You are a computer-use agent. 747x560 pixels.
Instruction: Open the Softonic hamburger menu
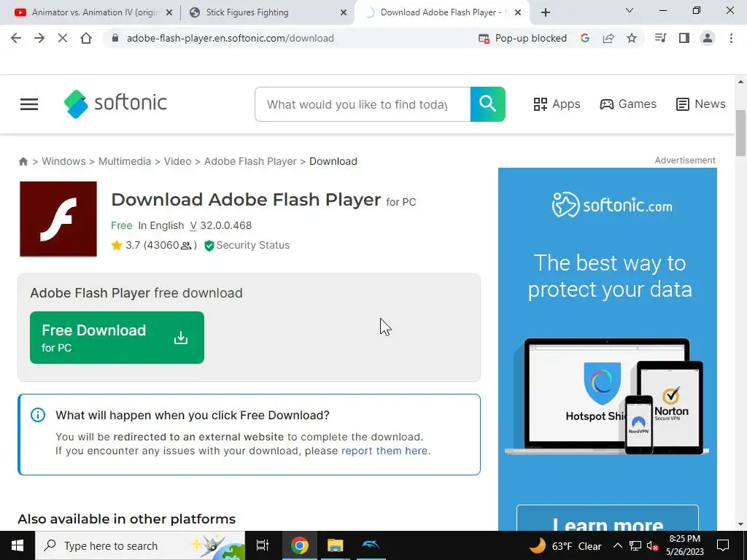[x=29, y=104]
